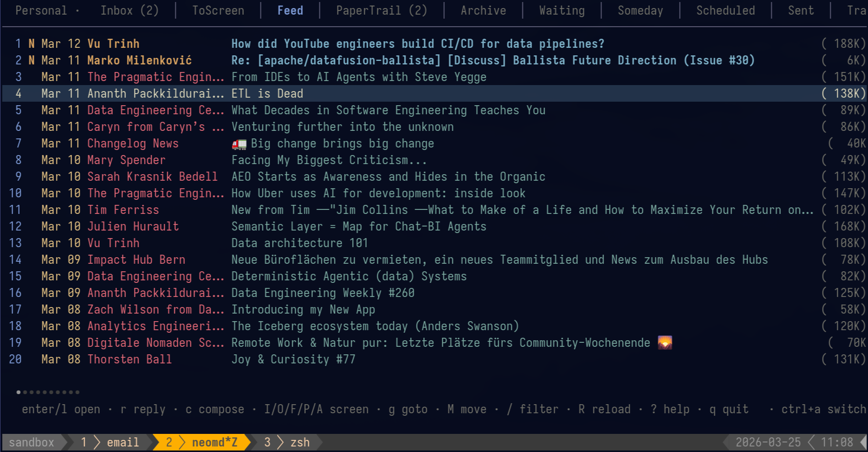This screenshot has height=452, width=868.
Task: Click the 'c compose' shortcut hint
Action: (x=215, y=409)
